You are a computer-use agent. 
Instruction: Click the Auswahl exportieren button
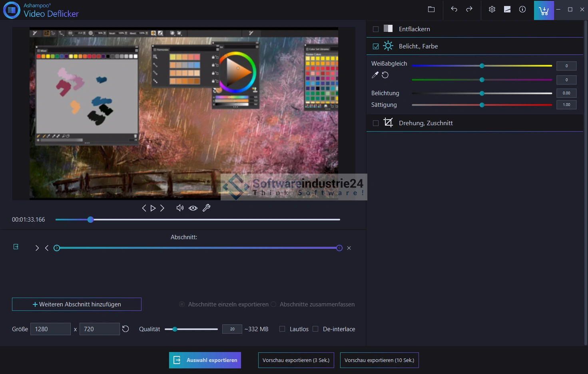coord(205,360)
